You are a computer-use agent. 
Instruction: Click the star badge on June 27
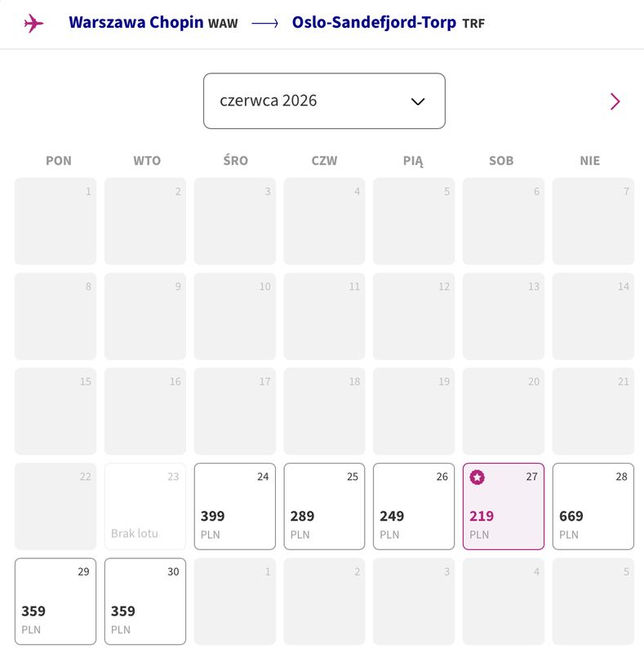(x=477, y=477)
